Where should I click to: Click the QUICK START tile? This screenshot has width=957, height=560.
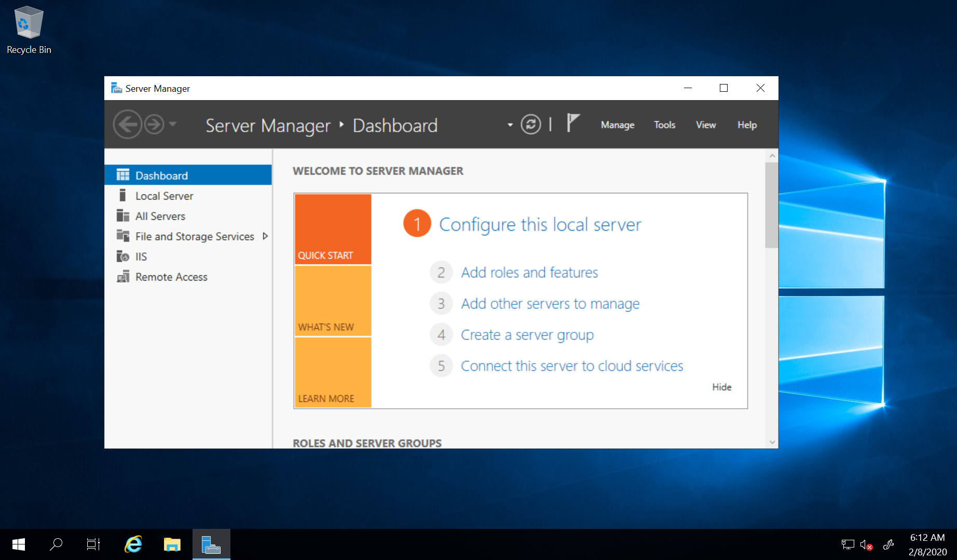(x=333, y=229)
